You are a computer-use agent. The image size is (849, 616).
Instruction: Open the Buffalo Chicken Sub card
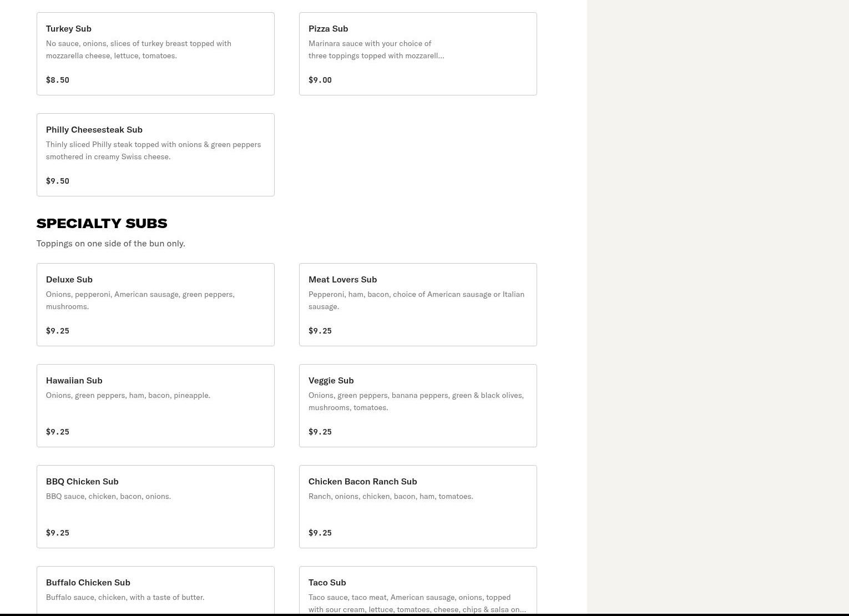coord(155,590)
